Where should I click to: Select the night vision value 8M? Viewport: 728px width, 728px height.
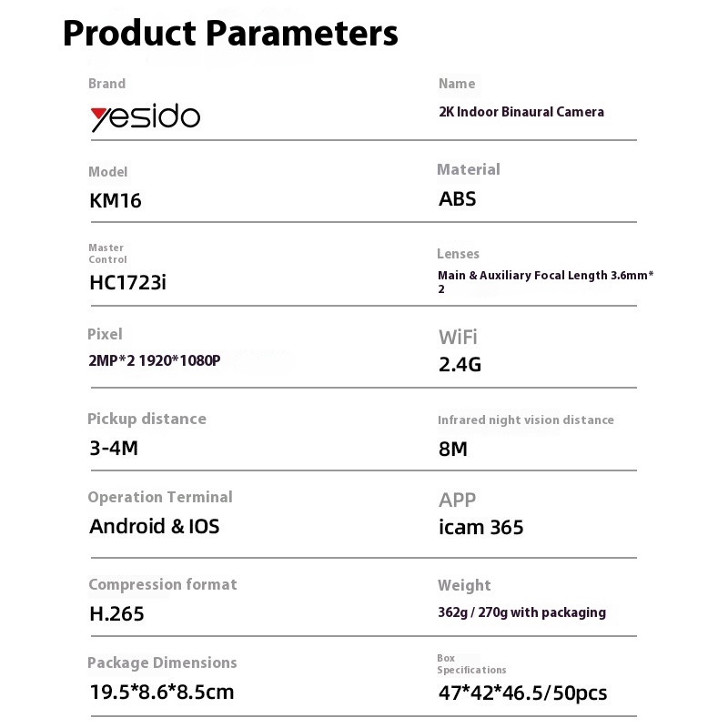pos(452,449)
